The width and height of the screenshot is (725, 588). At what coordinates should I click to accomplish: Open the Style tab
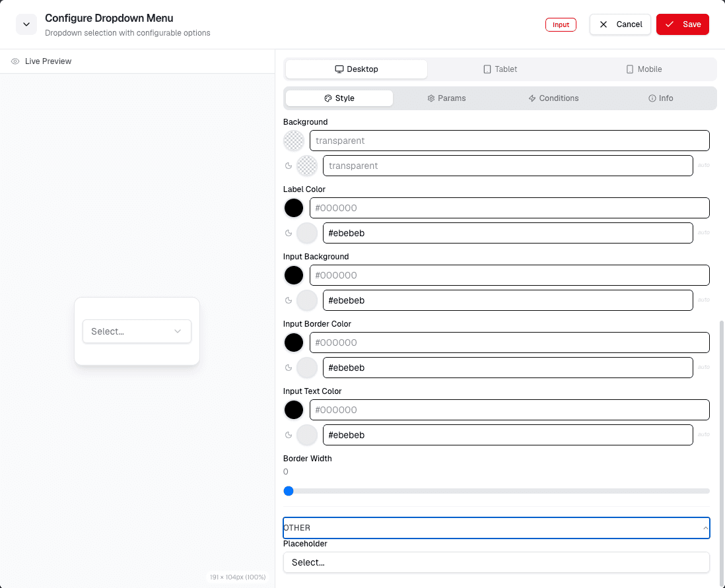pos(339,98)
